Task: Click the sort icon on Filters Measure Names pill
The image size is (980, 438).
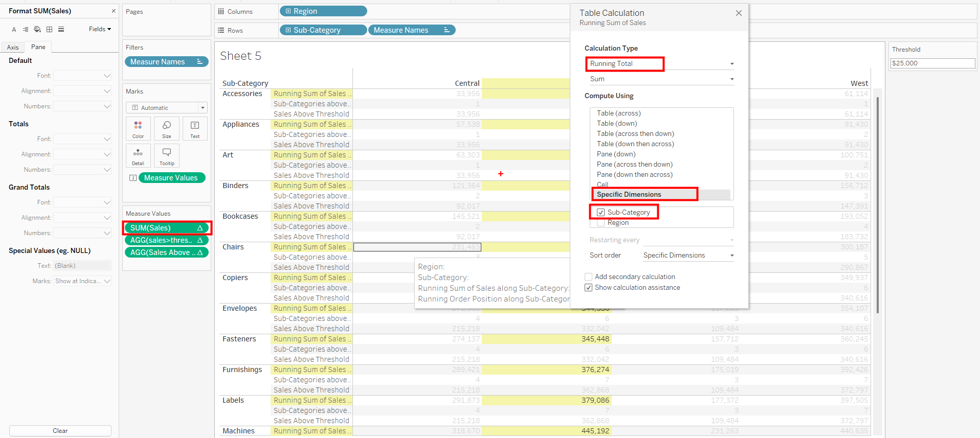Action: pyautogui.click(x=199, y=62)
